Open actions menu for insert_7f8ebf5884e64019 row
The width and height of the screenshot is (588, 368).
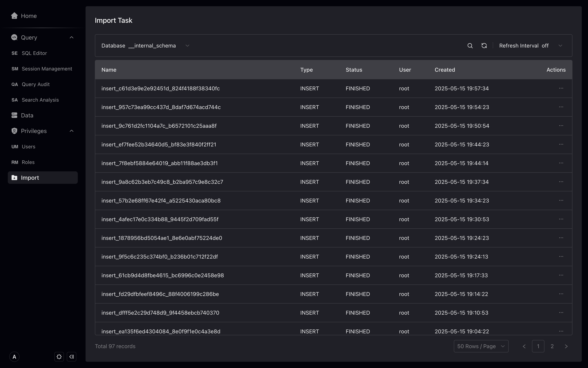pos(561,163)
